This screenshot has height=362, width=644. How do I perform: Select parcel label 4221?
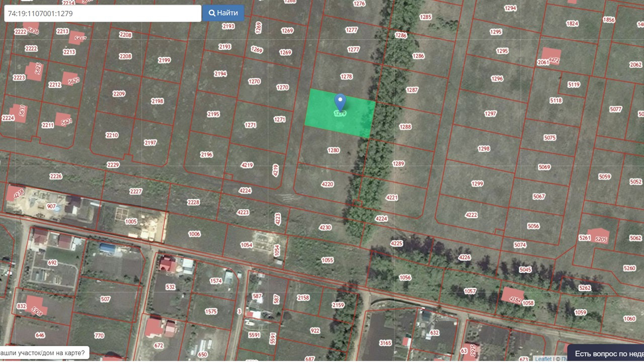(392, 198)
